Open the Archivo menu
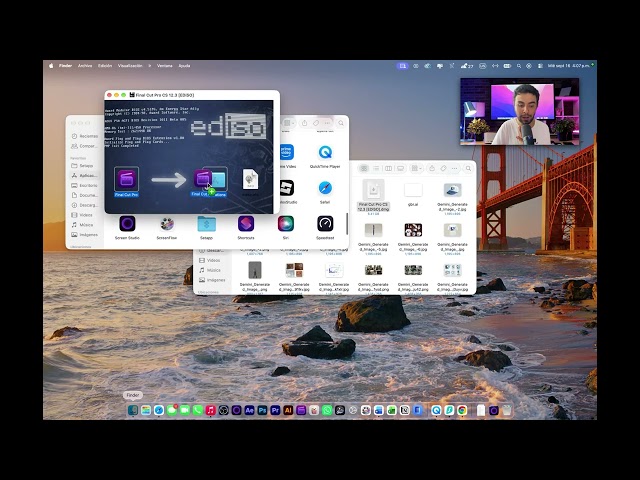Viewport: 640px width, 480px height. [85, 66]
